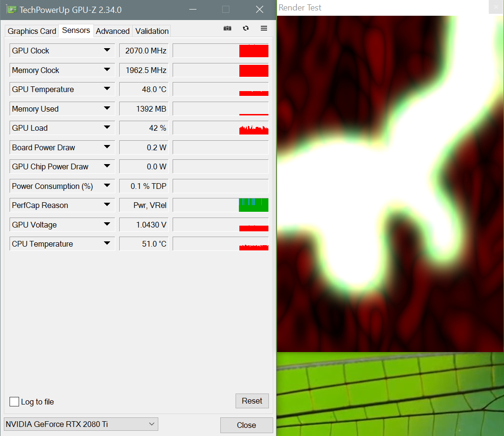Close the Render Test window

click(496, 7)
